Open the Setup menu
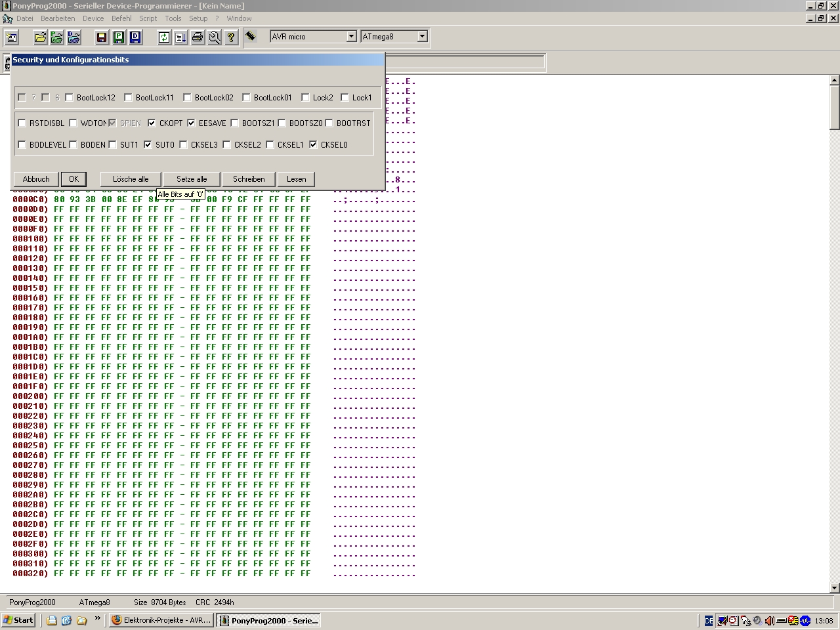 point(198,18)
